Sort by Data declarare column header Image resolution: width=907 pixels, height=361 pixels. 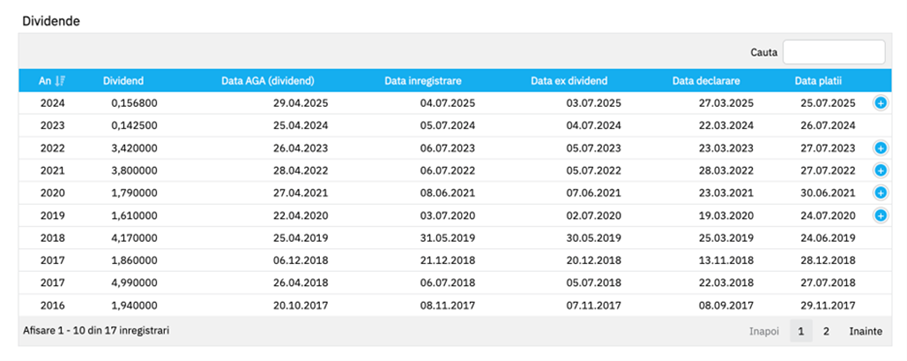pos(706,81)
